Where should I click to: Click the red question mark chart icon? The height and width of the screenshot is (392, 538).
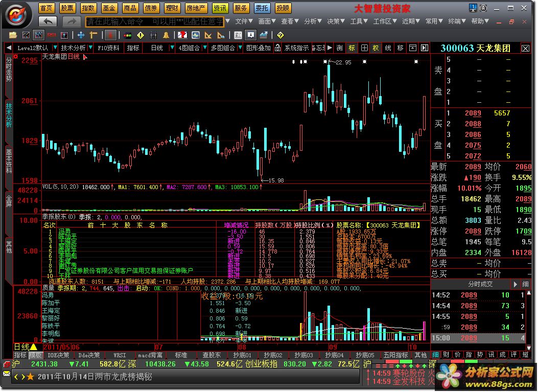182,35
